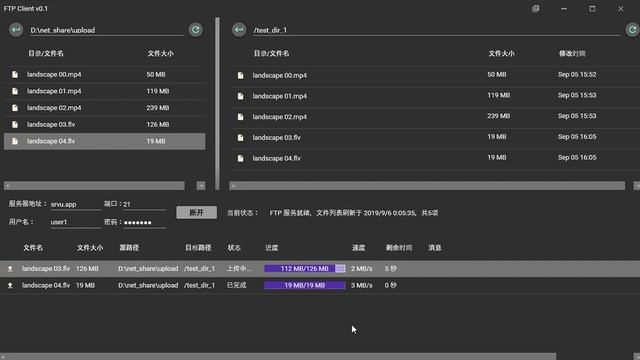The height and width of the screenshot is (360, 640).
Task: Click the password field
Action: 144,222
